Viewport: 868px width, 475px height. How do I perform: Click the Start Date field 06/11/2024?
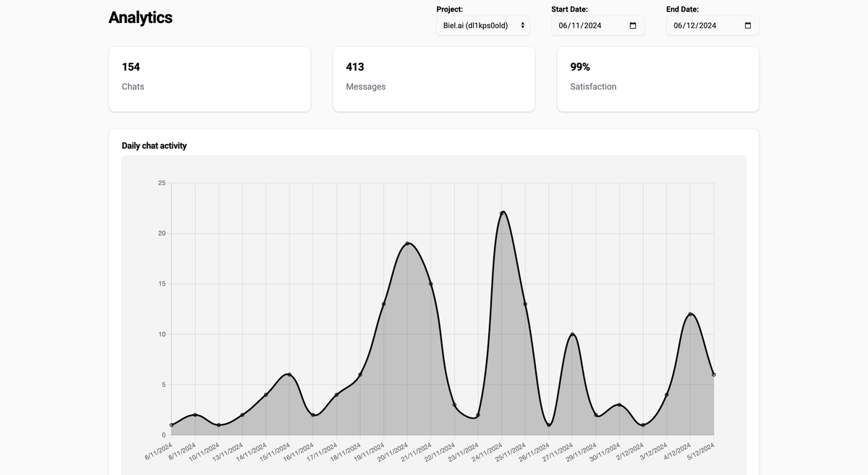point(597,25)
